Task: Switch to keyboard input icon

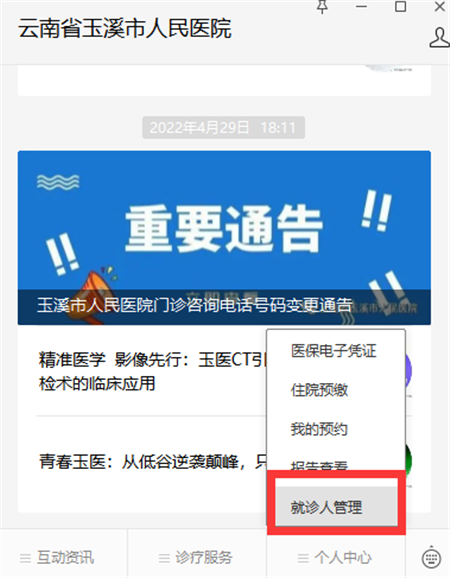Action: click(431, 557)
